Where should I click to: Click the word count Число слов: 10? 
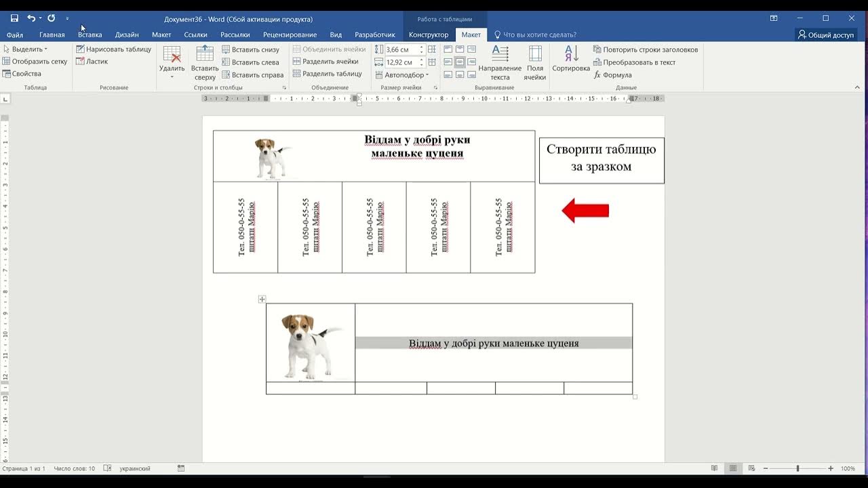pyautogui.click(x=75, y=468)
